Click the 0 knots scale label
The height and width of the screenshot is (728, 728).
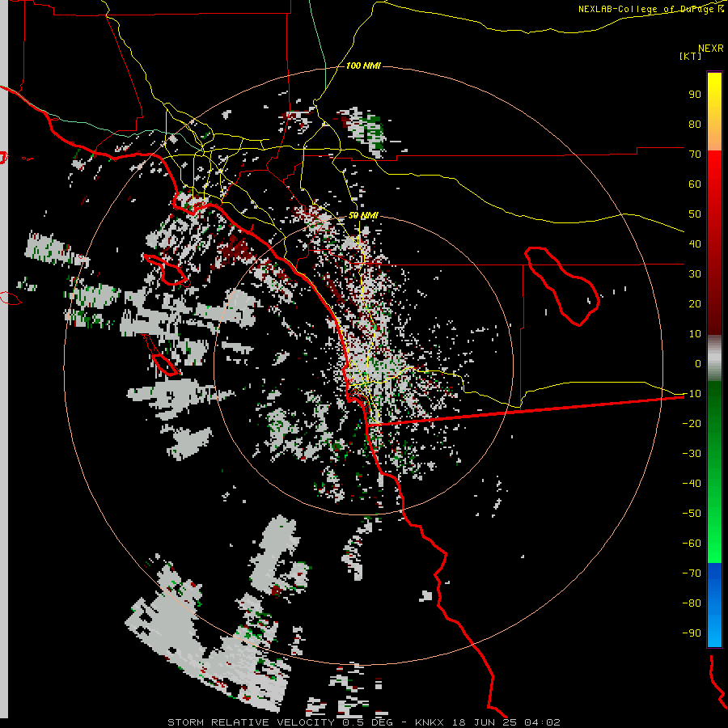click(698, 363)
